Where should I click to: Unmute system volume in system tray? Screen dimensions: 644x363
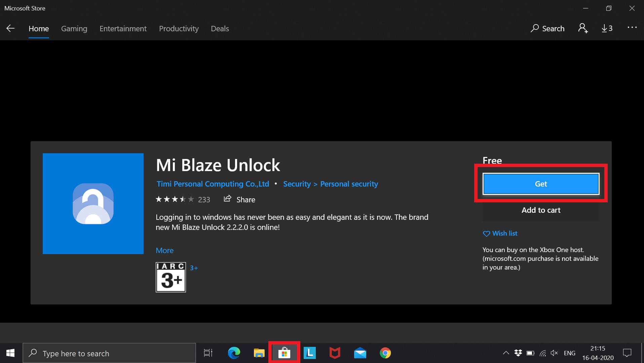[555, 353]
